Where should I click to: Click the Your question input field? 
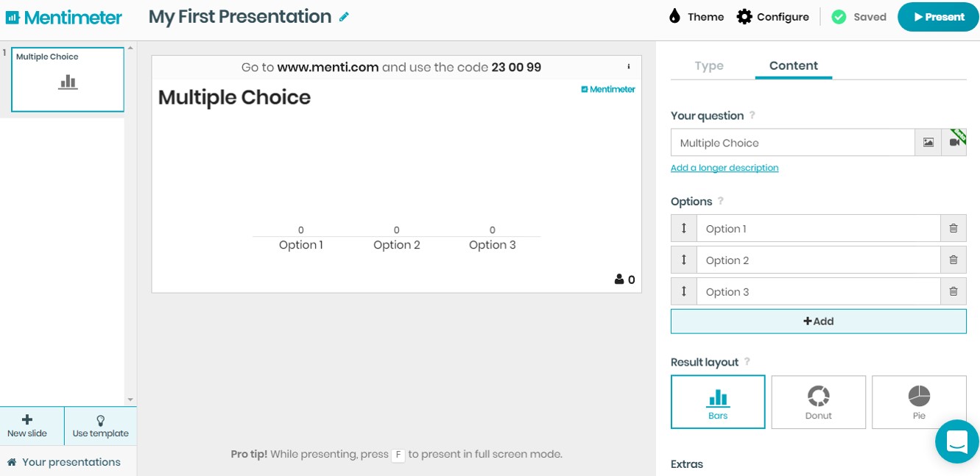click(792, 143)
